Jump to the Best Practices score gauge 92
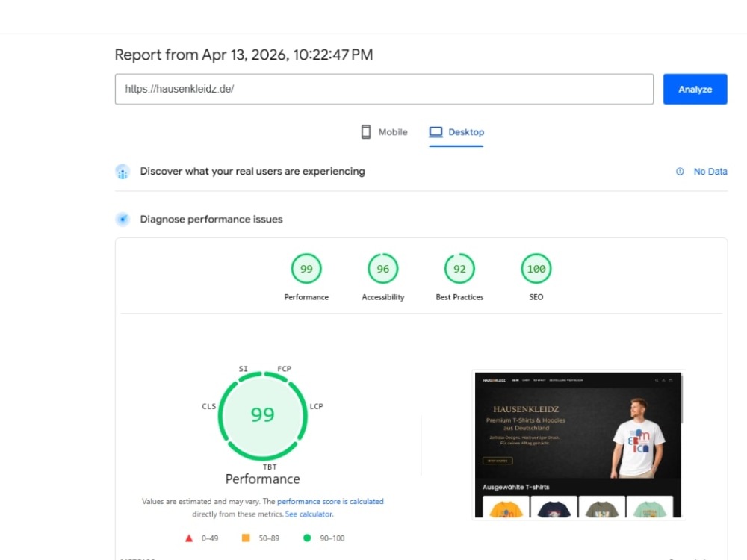Screen dimensions: 747x560 point(459,269)
